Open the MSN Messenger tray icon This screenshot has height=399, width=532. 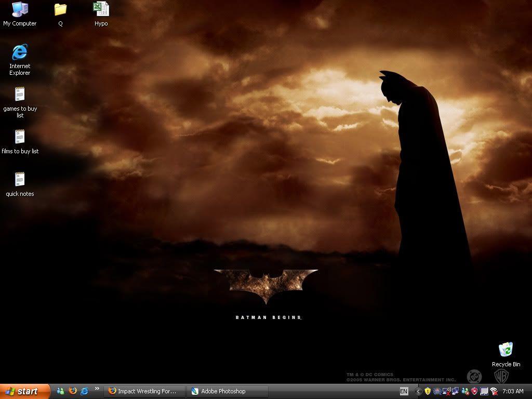[x=465, y=392]
